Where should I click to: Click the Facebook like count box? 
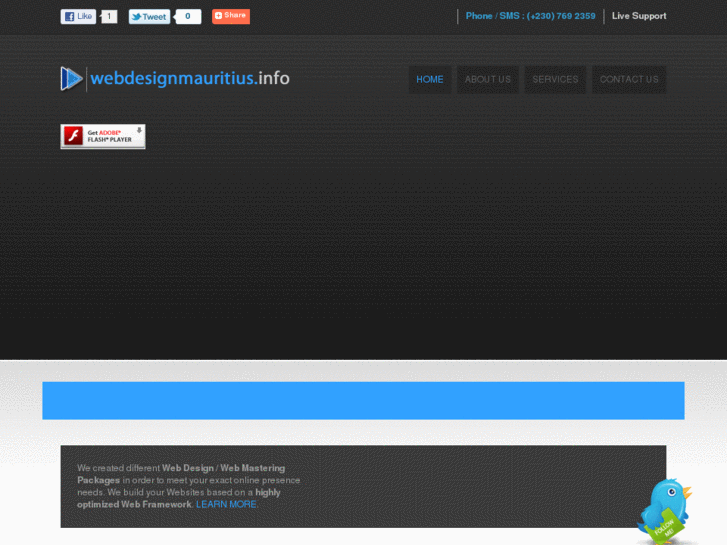109,17
